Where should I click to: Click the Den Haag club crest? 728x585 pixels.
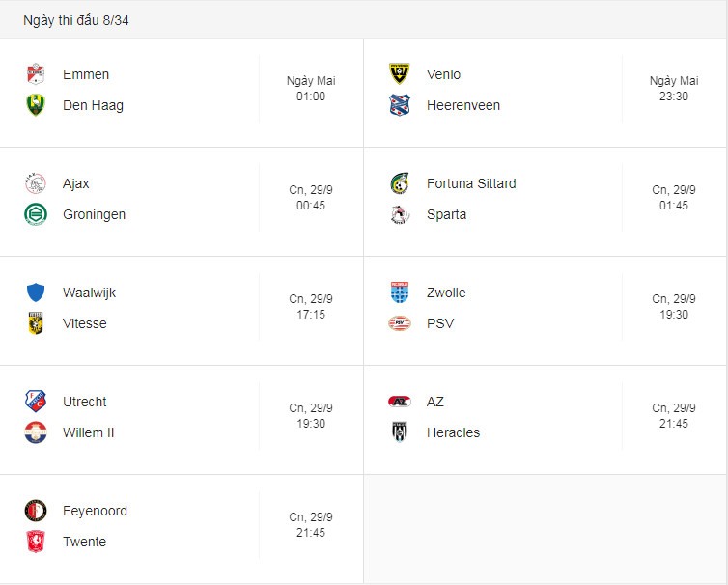[x=36, y=105]
